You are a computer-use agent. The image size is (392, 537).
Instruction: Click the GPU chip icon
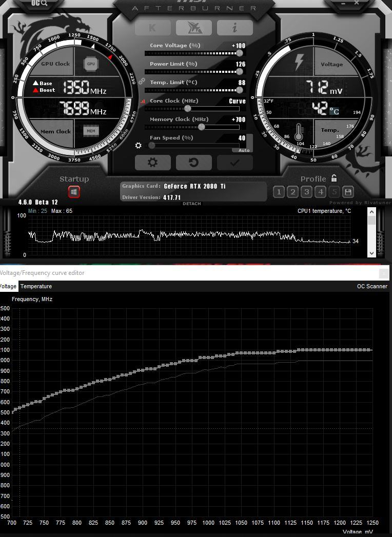[91, 64]
